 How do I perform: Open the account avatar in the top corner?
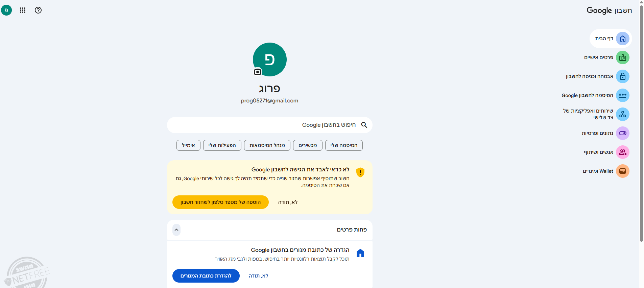[6, 10]
